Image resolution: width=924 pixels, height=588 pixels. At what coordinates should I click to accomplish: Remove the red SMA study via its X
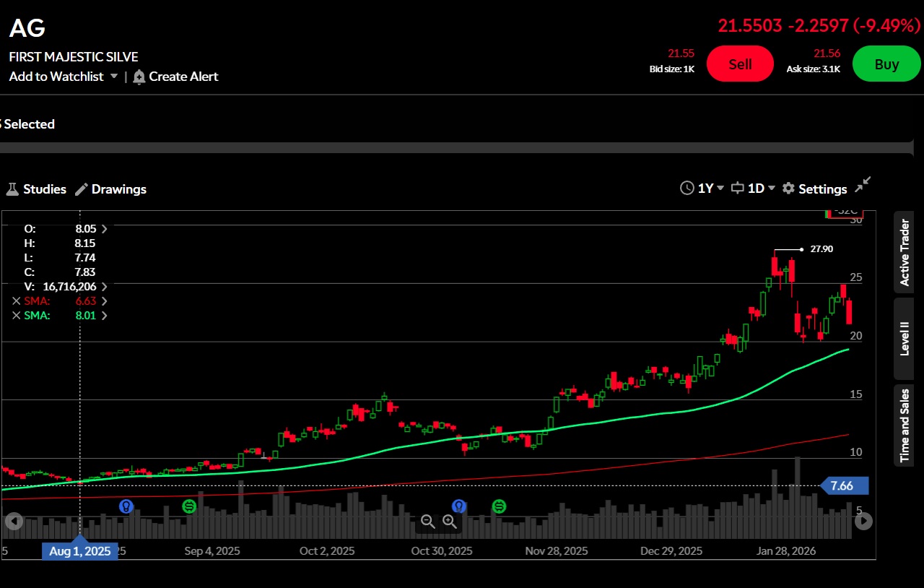(x=16, y=301)
